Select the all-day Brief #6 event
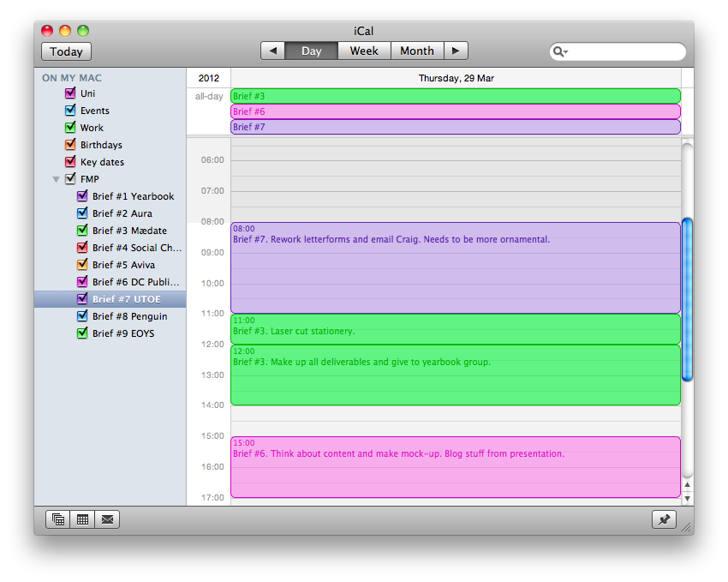Screen dimensions: 728x582 point(456,111)
